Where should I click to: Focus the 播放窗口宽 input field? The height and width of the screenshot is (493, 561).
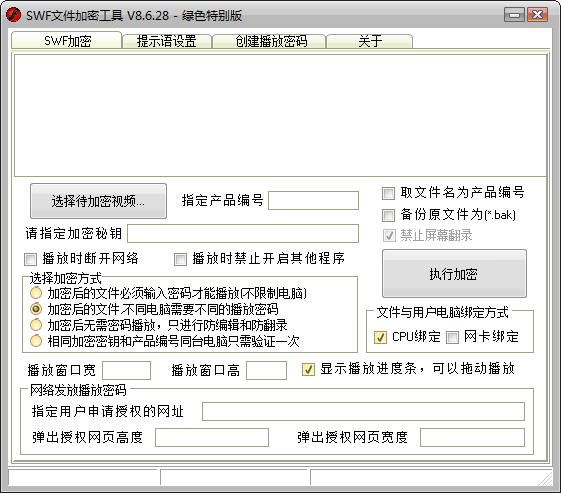tap(126, 370)
